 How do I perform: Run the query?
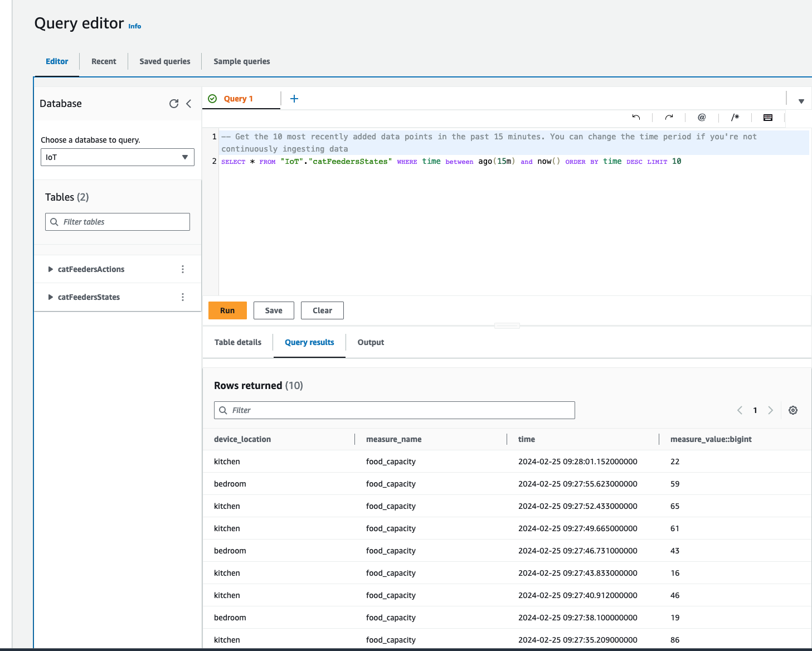pos(227,310)
